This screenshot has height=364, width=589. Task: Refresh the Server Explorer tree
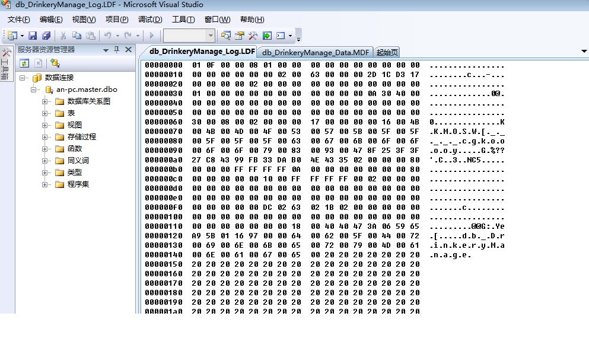[24, 63]
